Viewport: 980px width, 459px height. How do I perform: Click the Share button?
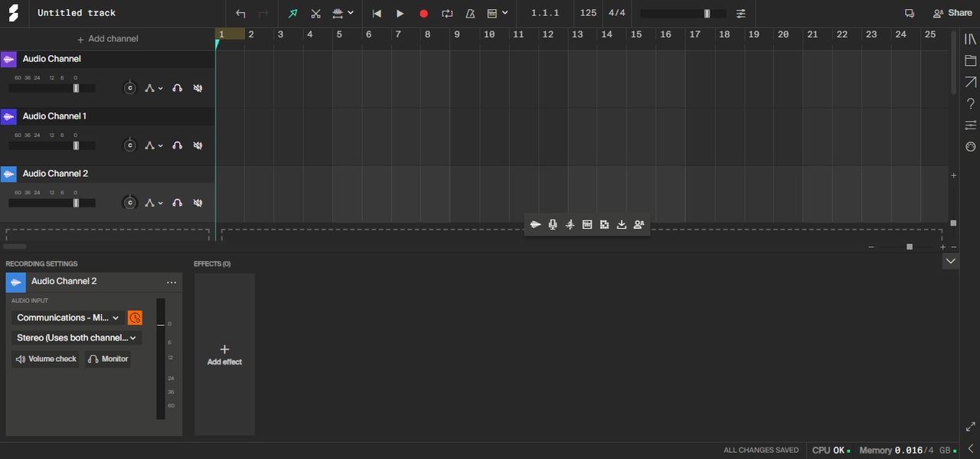pyautogui.click(x=952, y=13)
